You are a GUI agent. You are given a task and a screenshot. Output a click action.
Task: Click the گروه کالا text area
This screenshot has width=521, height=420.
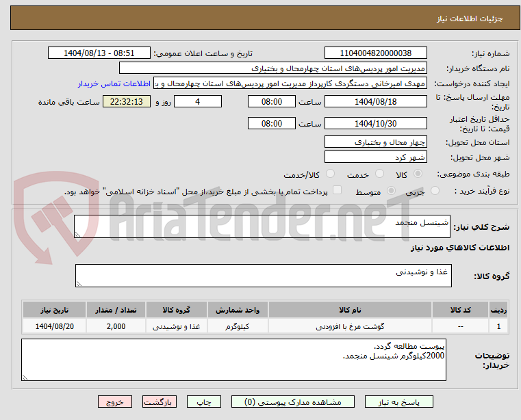263,276
